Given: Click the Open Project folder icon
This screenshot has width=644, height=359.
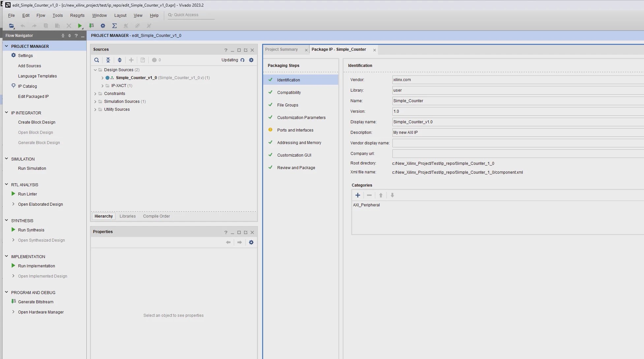Looking at the screenshot, I should (11, 26).
